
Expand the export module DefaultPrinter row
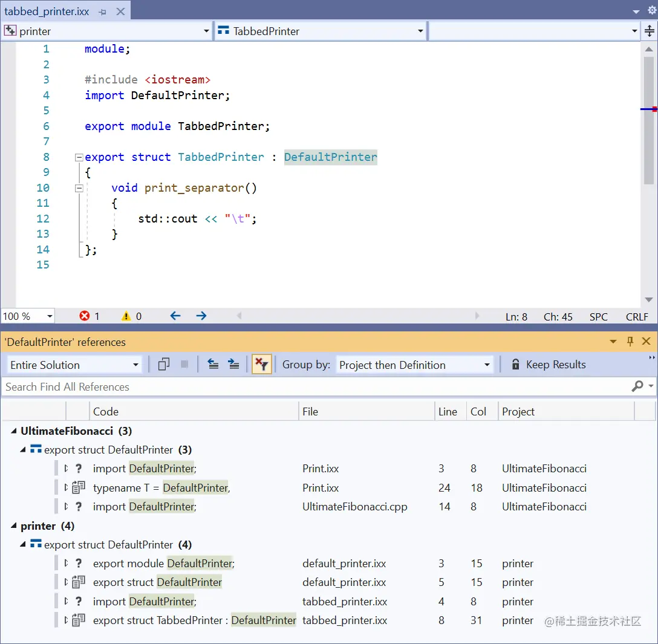coord(66,563)
